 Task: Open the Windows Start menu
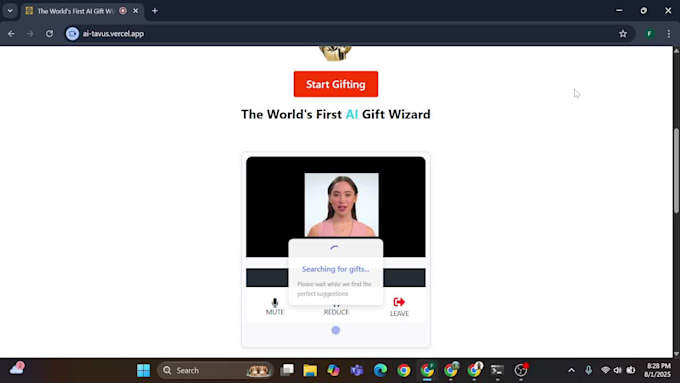(144, 370)
